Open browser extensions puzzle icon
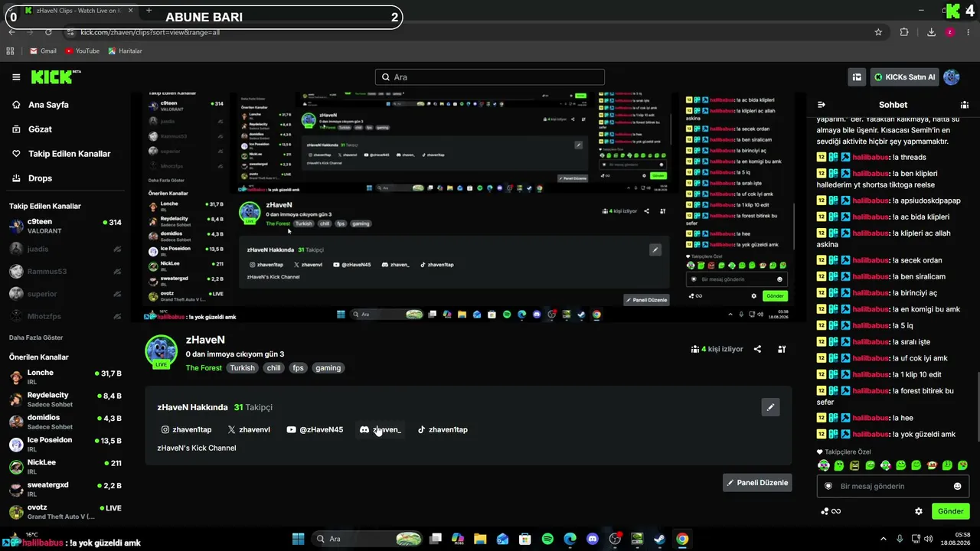Screen dimensions: 980x551 pyautogui.click(x=904, y=32)
